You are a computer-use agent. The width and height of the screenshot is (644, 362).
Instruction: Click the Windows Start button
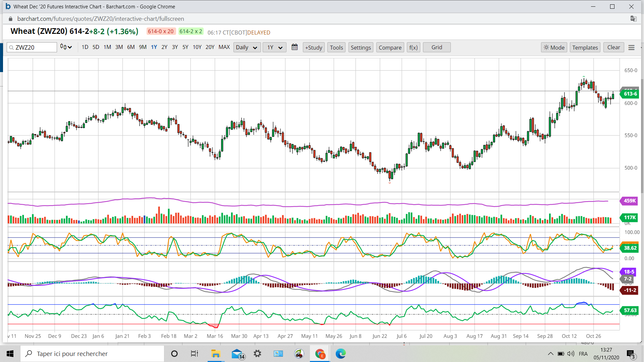[10, 354]
